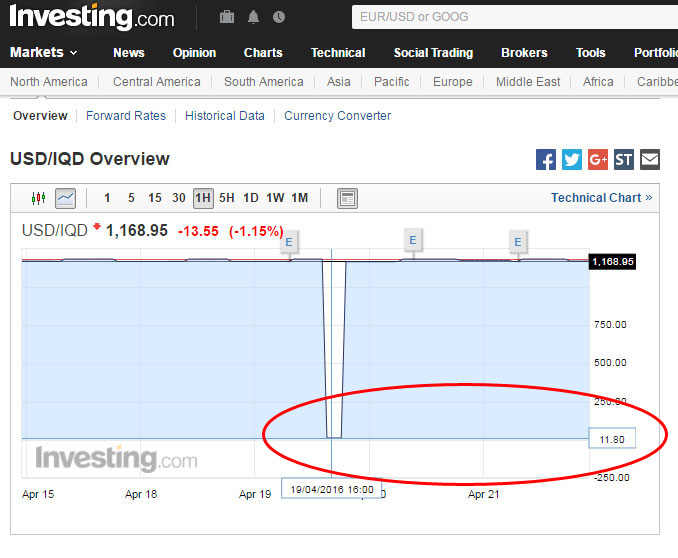Screen dimensions: 678x558
Task: Share via Twitter icon
Action: pos(572,160)
